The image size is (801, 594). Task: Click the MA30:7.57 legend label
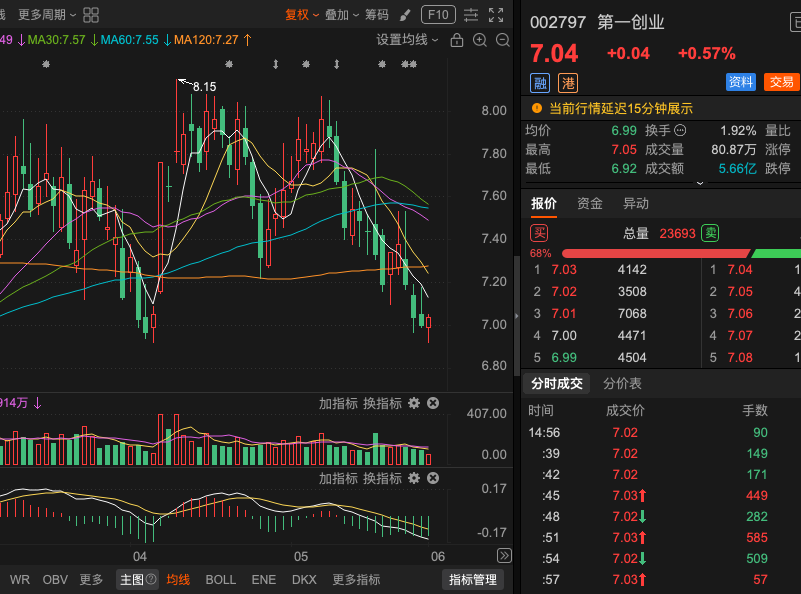(x=56, y=40)
